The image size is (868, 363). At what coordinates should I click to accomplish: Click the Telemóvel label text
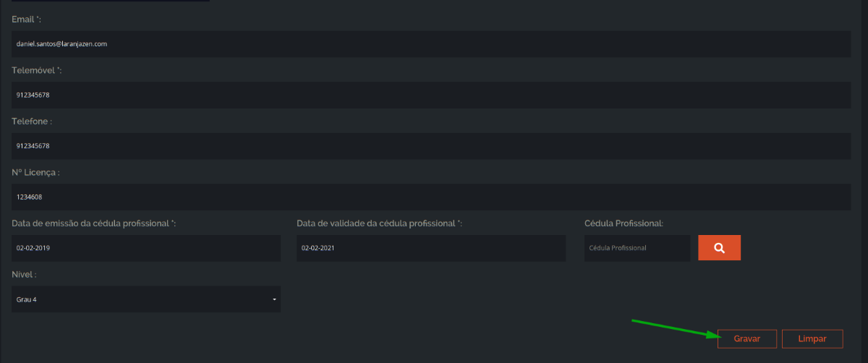(37, 70)
